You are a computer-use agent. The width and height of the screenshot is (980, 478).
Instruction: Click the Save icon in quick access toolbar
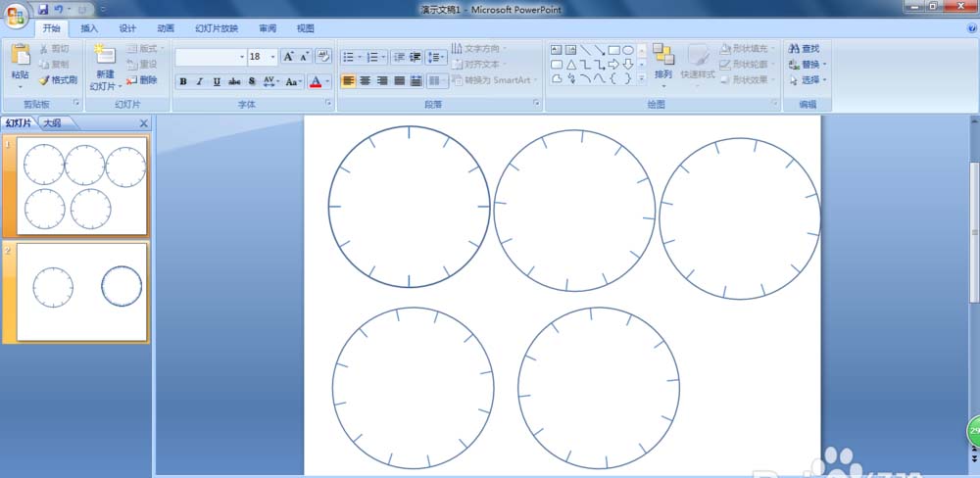tap(43, 10)
